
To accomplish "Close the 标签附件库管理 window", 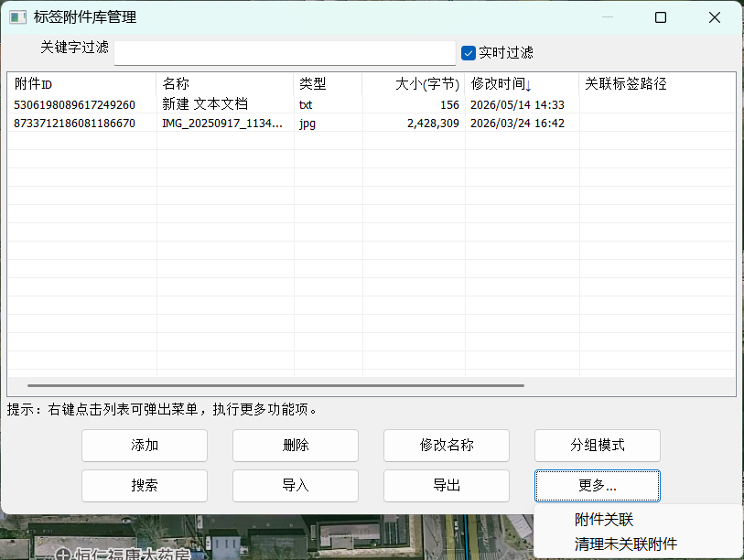I will [714, 17].
